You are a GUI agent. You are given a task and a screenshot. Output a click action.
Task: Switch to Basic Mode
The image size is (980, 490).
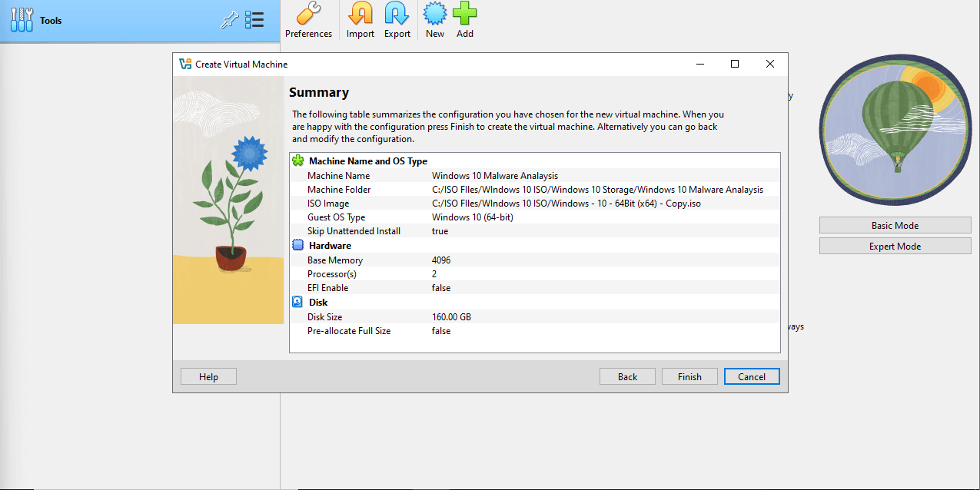[895, 225]
